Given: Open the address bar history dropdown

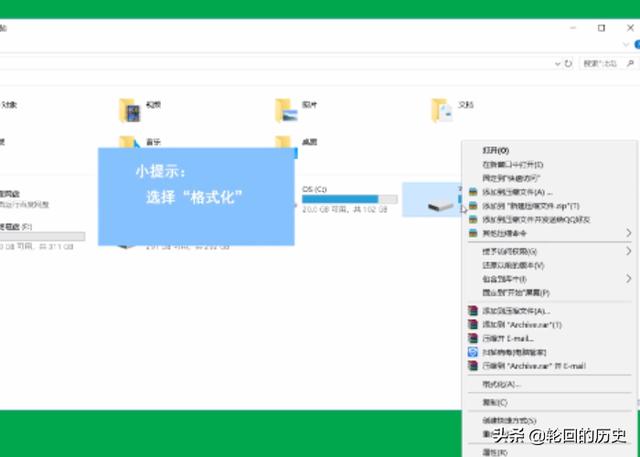Looking at the screenshot, I should (x=556, y=63).
